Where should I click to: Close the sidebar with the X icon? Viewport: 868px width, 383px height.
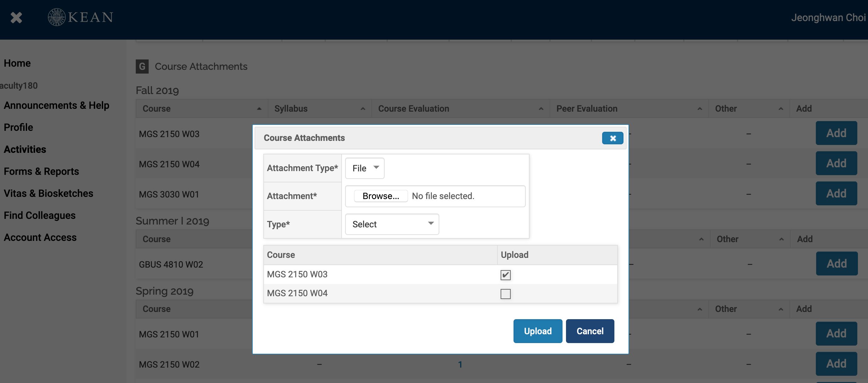point(16,18)
